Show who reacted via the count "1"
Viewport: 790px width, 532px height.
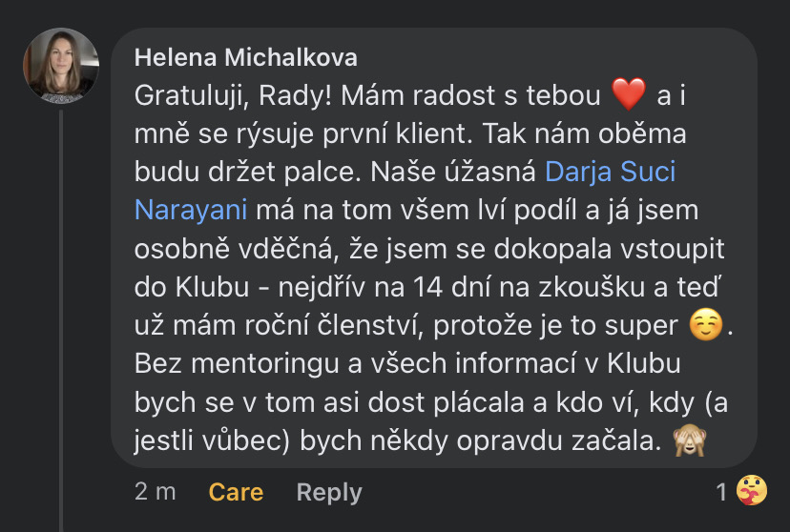(722, 492)
